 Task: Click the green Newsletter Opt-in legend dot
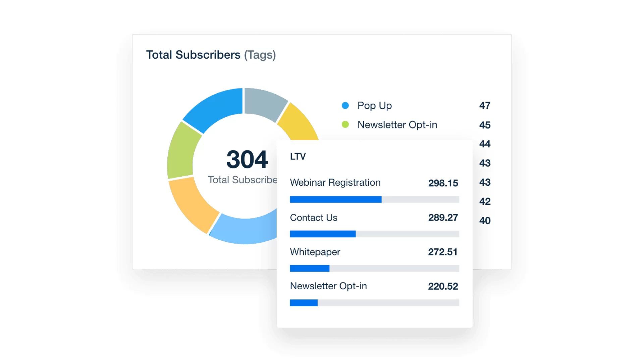click(x=345, y=125)
